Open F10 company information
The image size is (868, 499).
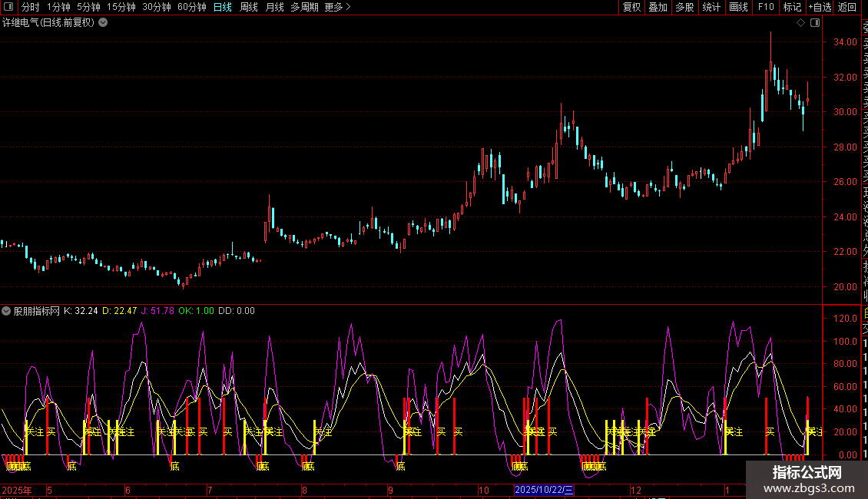[x=765, y=7]
